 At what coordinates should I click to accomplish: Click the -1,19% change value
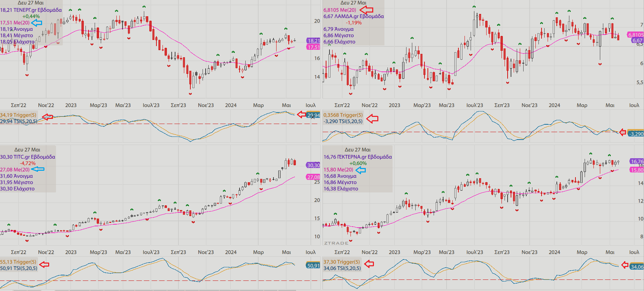click(x=354, y=23)
